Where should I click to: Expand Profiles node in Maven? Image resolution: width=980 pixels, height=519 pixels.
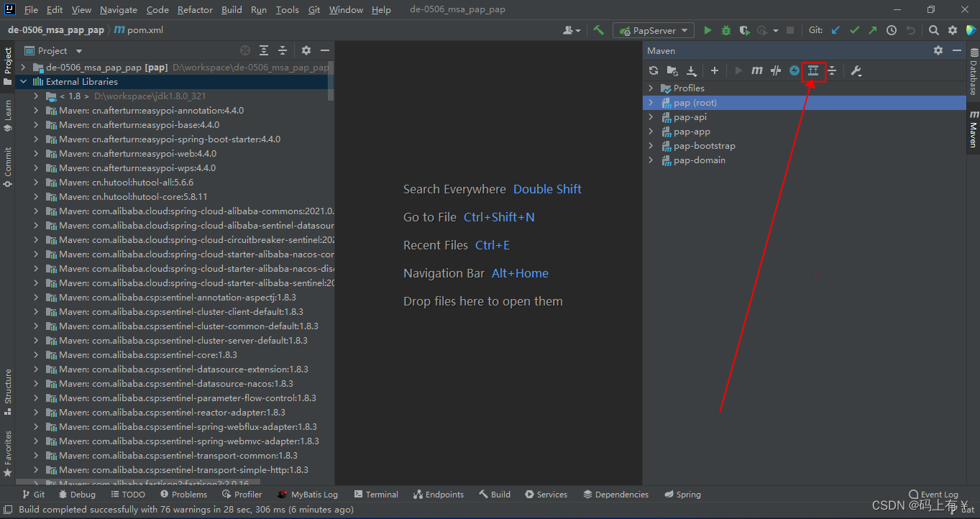pos(651,88)
